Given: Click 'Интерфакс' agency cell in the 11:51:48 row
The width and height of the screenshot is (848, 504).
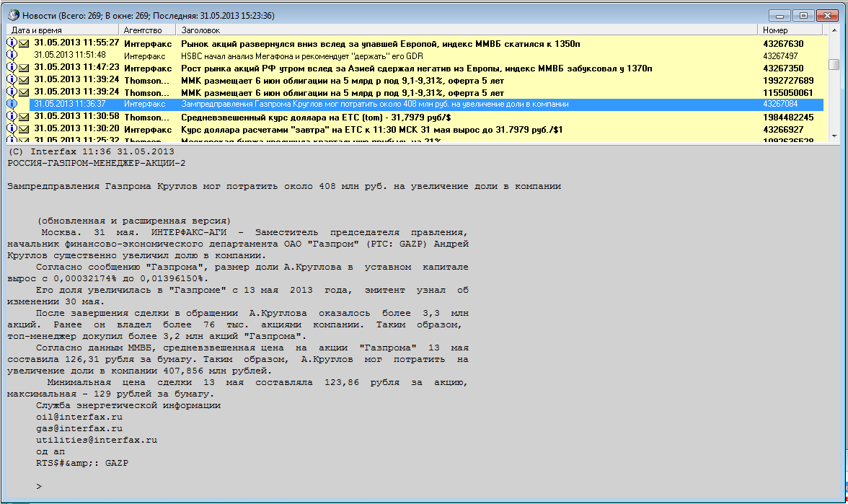Looking at the screenshot, I should [144, 56].
